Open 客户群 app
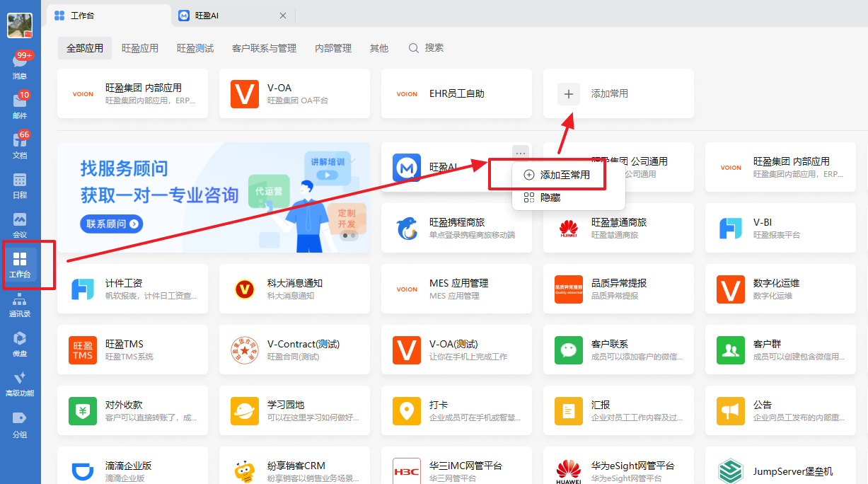 coord(781,350)
